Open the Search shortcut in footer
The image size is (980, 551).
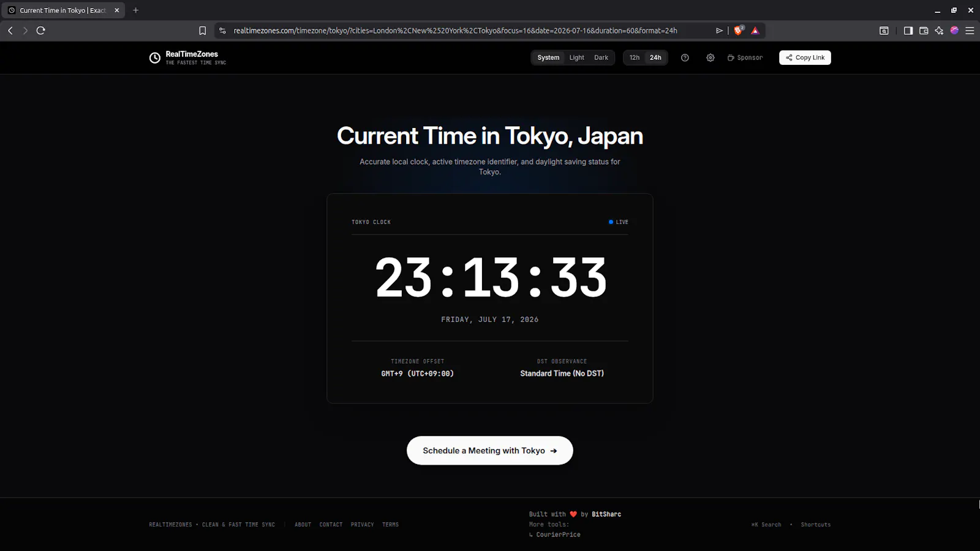pyautogui.click(x=766, y=525)
